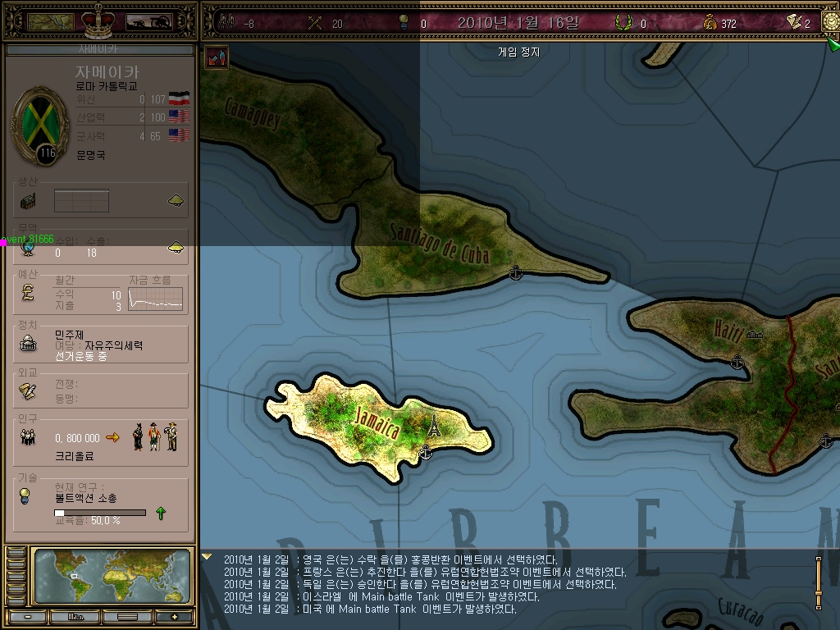Click the research progress bar for 볼트액션 소총
Image resolution: width=840 pixels, height=630 pixels.
point(100,513)
